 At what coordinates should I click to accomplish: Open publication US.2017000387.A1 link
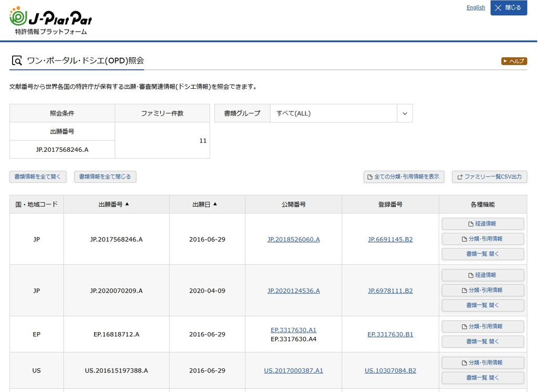[294, 370]
